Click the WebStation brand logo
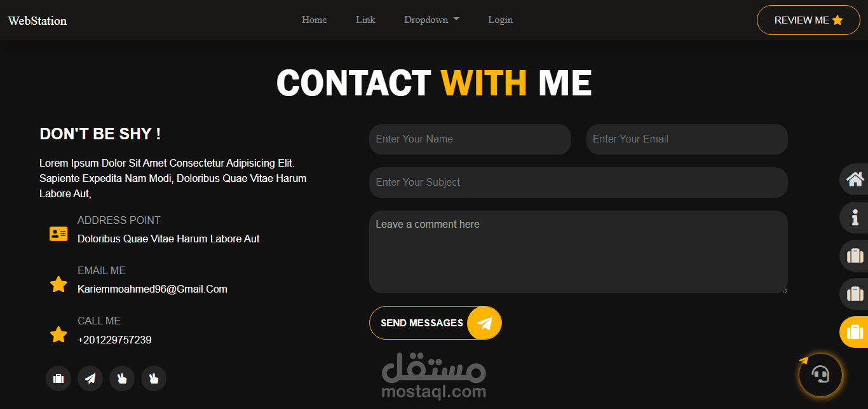 37,20
